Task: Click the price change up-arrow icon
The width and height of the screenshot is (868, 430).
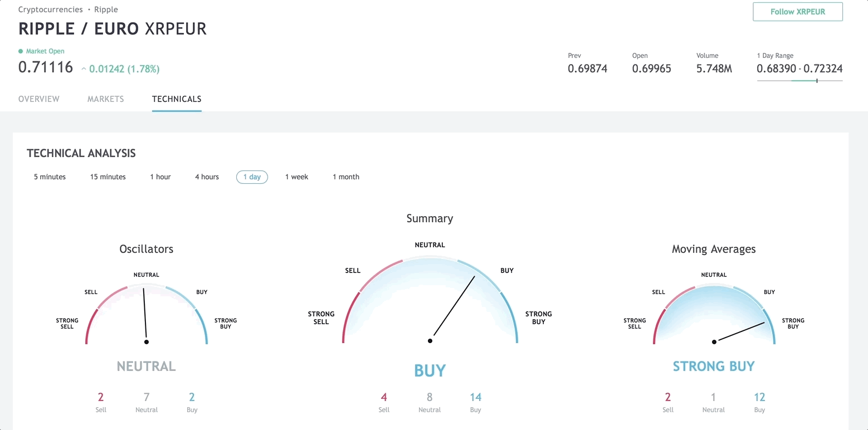Action: (x=84, y=69)
